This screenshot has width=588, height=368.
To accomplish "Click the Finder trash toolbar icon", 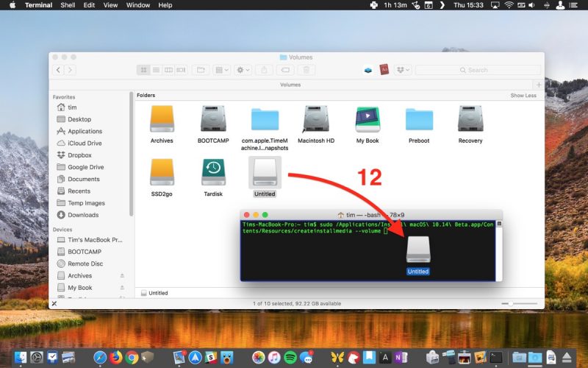I will click(306, 70).
